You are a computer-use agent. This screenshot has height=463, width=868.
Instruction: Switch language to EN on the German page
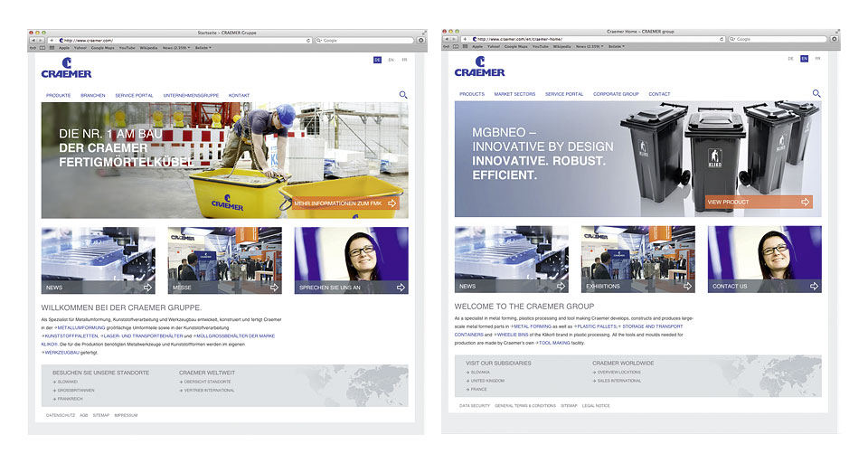(391, 60)
